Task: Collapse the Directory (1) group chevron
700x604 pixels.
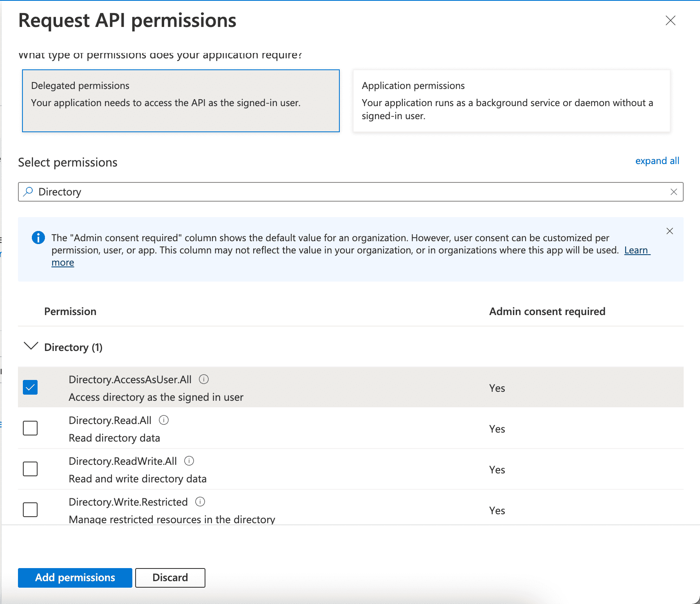Action: click(31, 346)
